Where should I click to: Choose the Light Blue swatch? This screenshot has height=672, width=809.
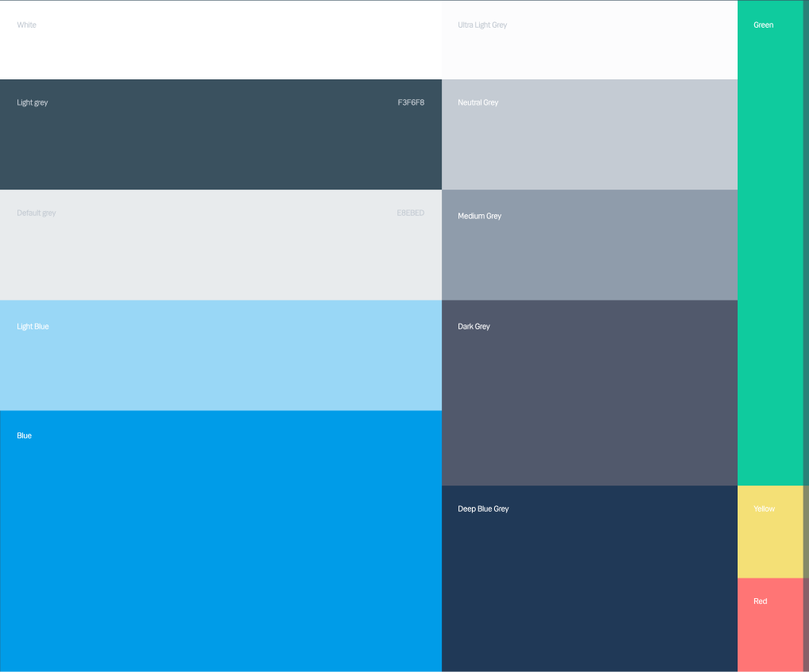220,355
